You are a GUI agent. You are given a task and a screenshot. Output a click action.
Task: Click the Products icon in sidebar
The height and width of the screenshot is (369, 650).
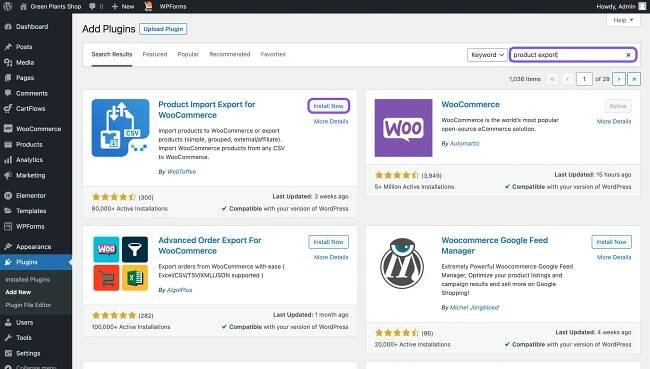[8, 144]
